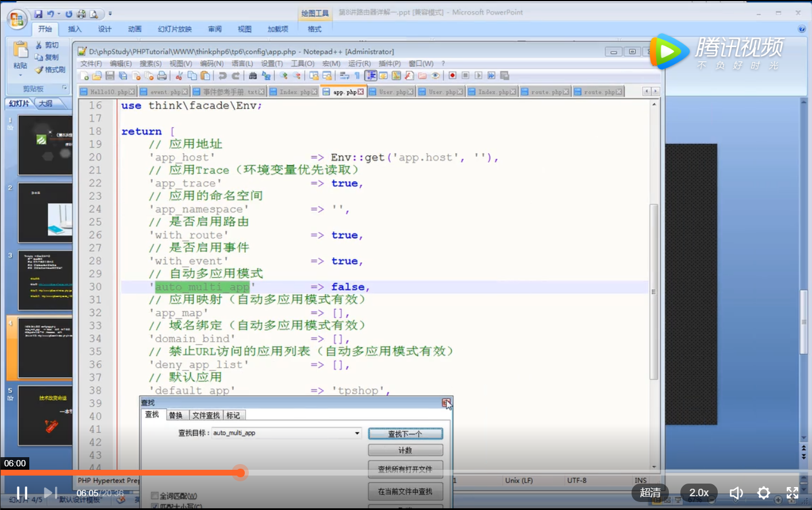Click the Notepad++ Zoom out icon
Image resolution: width=812 pixels, height=510 pixels.
[x=297, y=76]
